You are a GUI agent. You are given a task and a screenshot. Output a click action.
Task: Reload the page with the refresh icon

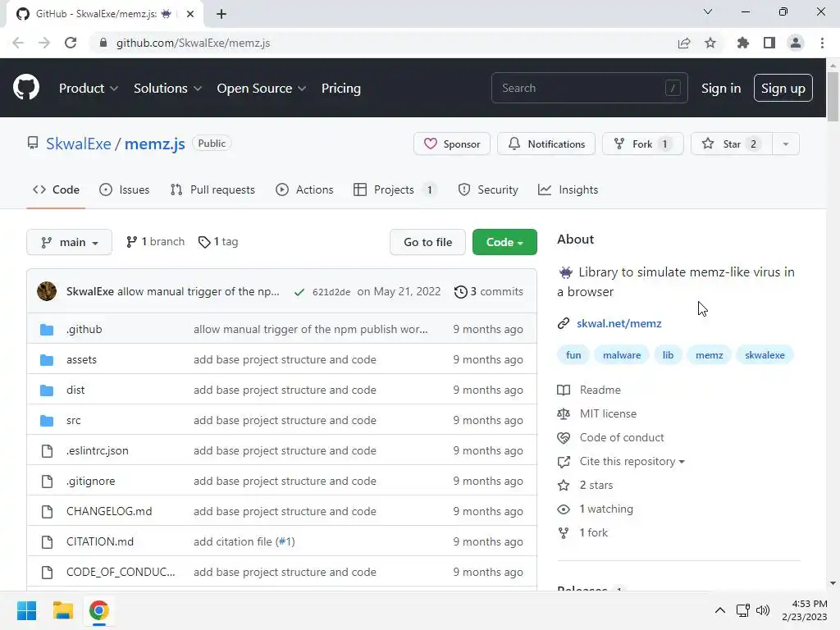pos(71,43)
